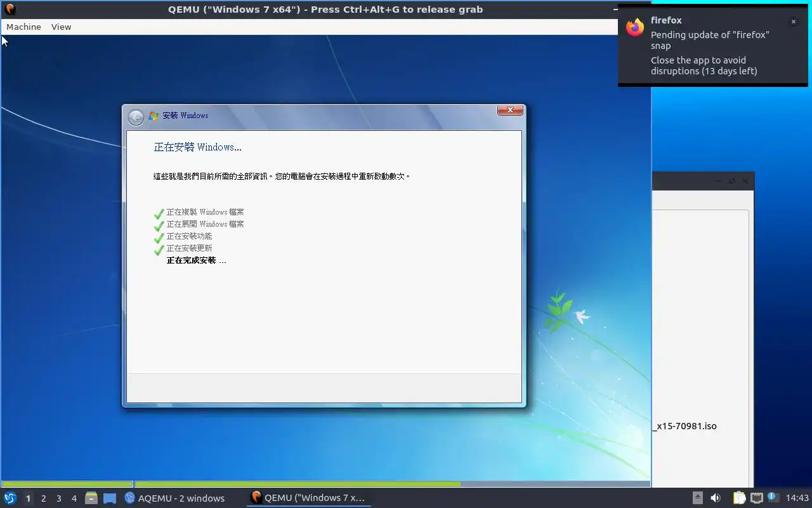The image size is (812, 508).
Task: Open the Machine menu in QEMU
Action: (x=23, y=27)
